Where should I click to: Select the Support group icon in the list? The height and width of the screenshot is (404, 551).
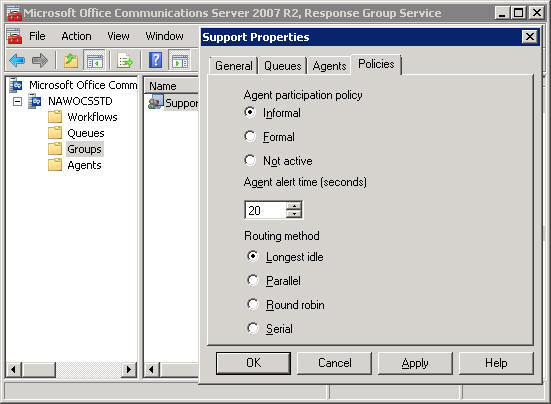[156, 102]
